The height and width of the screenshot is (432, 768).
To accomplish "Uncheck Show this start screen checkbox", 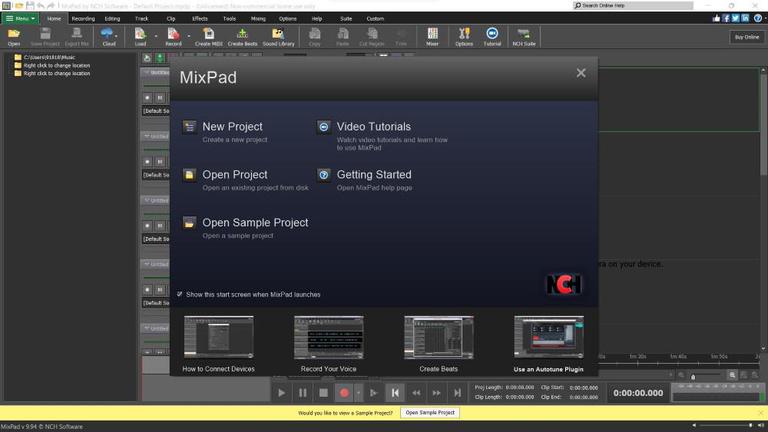I will click(180, 295).
